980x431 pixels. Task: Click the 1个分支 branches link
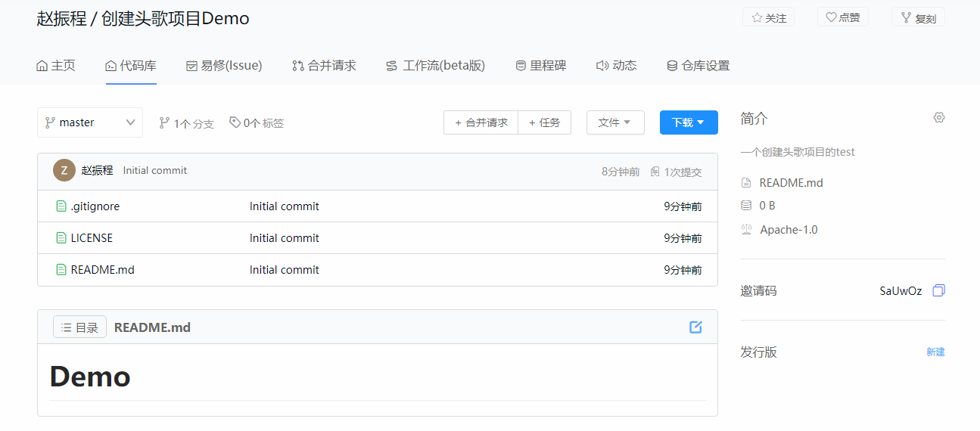pyautogui.click(x=186, y=123)
